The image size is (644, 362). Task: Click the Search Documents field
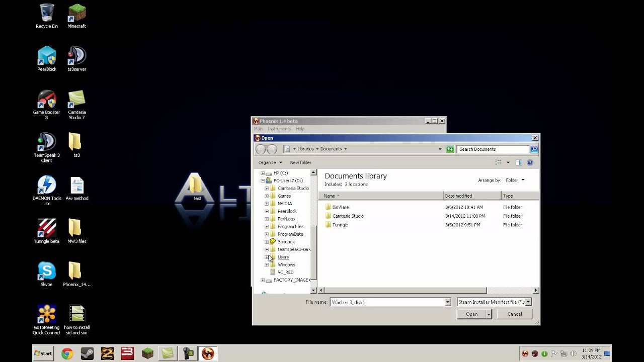pos(493,149)
